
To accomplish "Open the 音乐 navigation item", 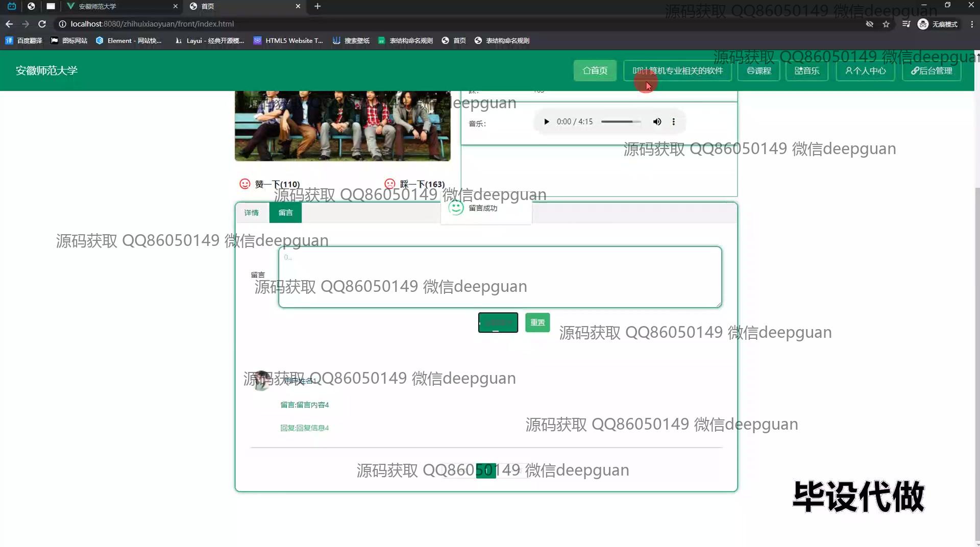I will tap(807, 71).
